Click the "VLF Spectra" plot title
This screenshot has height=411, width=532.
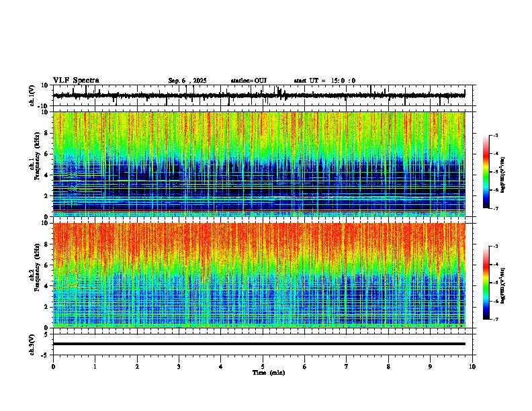(x=76, y=80)
